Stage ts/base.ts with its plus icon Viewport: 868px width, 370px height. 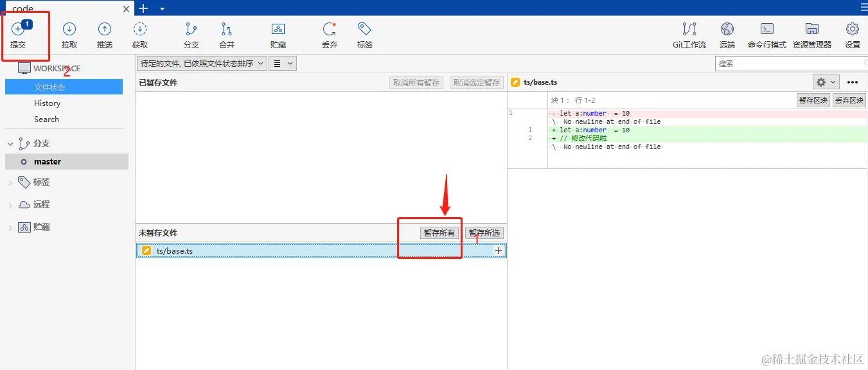499,251
